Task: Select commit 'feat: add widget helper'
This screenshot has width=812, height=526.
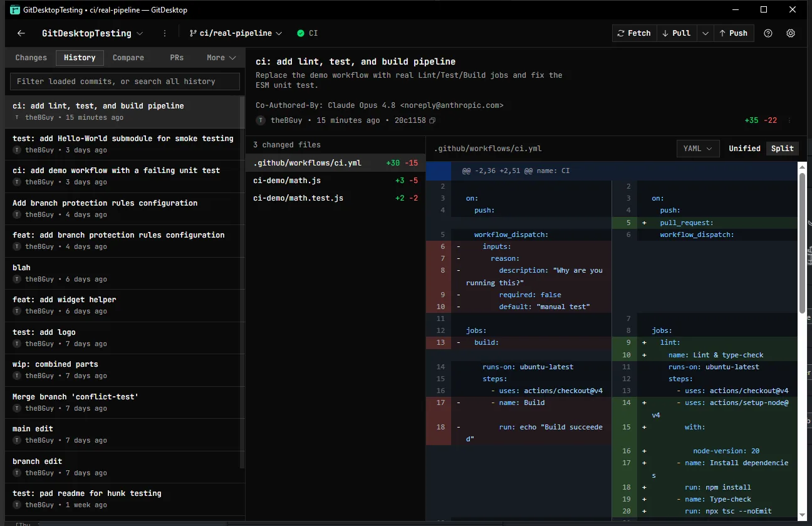Action: pos(122,305)
